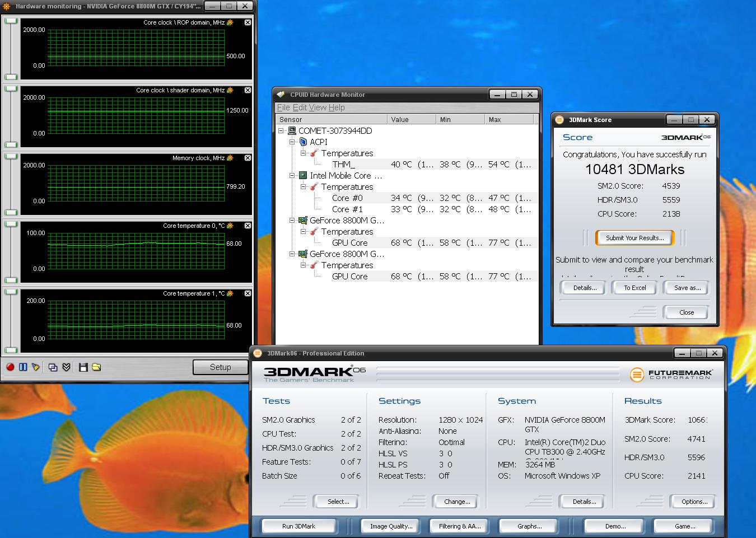Viewport: 756px width, 538px height.
Task: Collapse the second GeForce 8800M node
Action: tap(292, 254)
